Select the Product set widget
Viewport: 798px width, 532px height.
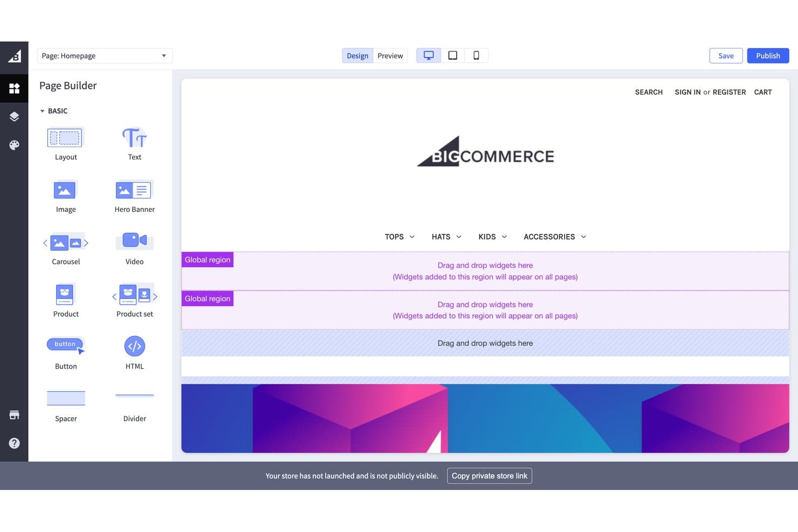(x=135, y=301)
